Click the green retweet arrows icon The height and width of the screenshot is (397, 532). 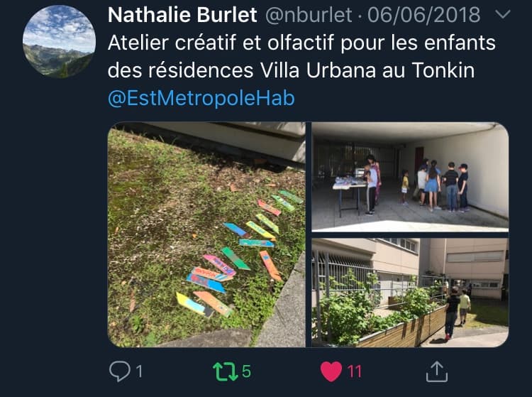(x=225, y=371)
